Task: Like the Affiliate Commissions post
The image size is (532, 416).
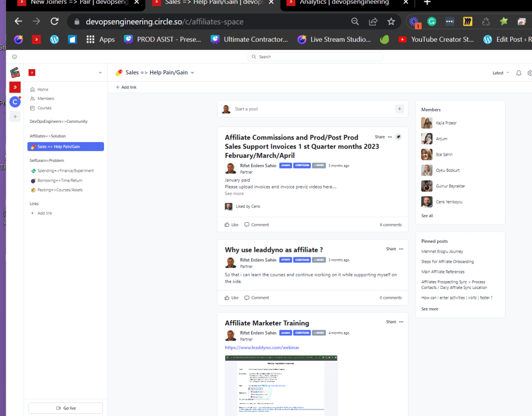Action: coord(231,225)
